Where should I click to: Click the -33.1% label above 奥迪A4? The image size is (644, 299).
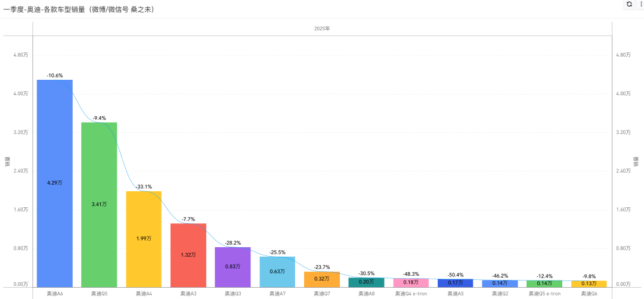point(144,186)
